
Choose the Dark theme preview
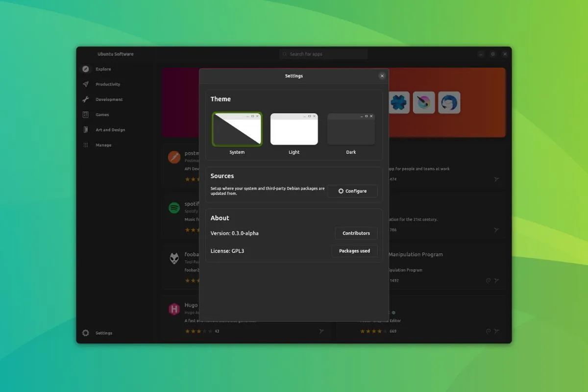coord(351,129)
